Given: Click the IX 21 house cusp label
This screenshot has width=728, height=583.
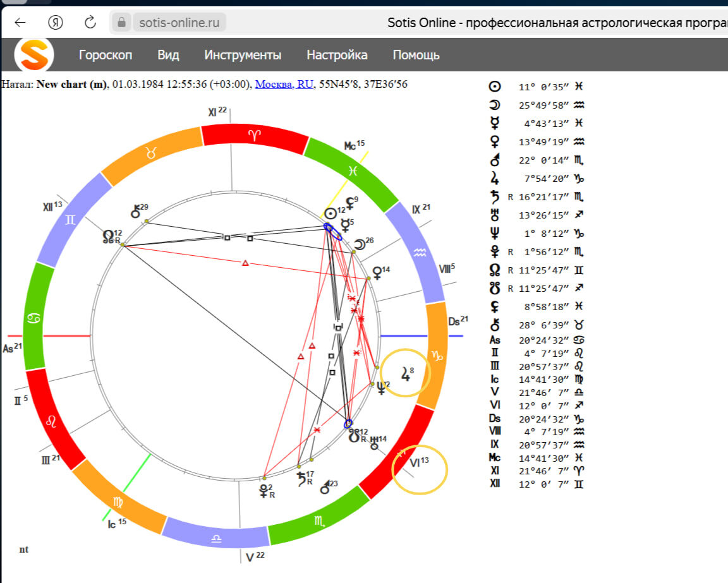Looking at the screenshot, I should (421, 209).
